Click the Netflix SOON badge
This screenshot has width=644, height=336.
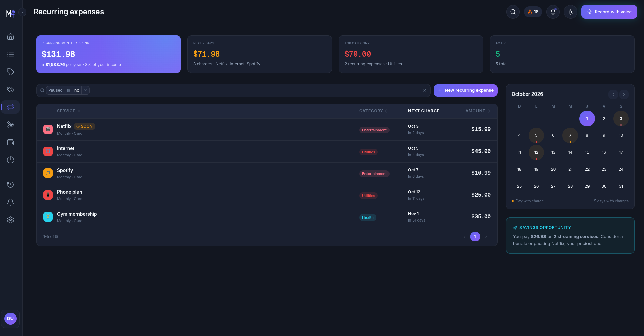(x=85, y=126)
